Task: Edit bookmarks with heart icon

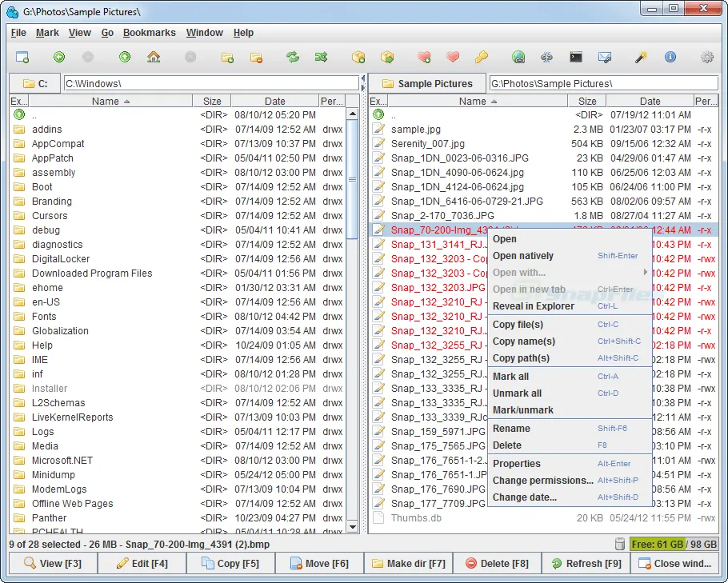Action: pos(453,57)
